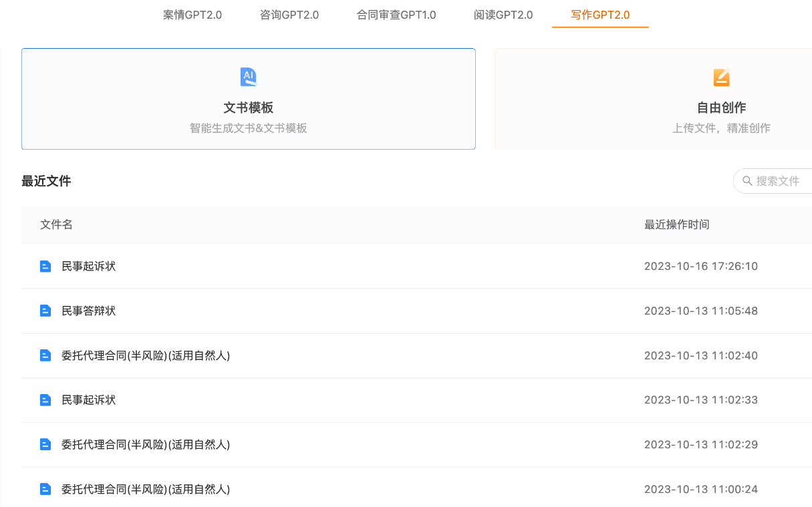Image resolution: width=812 pixels, height=507 pixels.
Task: Click the orange 自由创作 pen icon
Action: point(721,76)
